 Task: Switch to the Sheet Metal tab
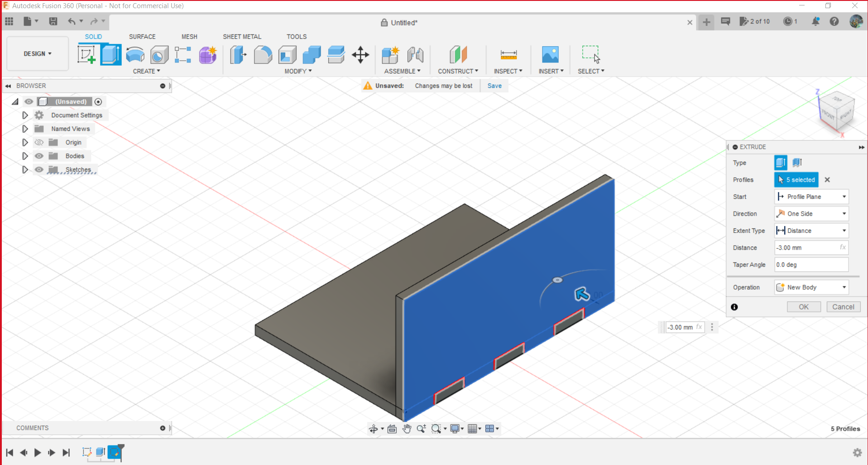coord(242,37)
